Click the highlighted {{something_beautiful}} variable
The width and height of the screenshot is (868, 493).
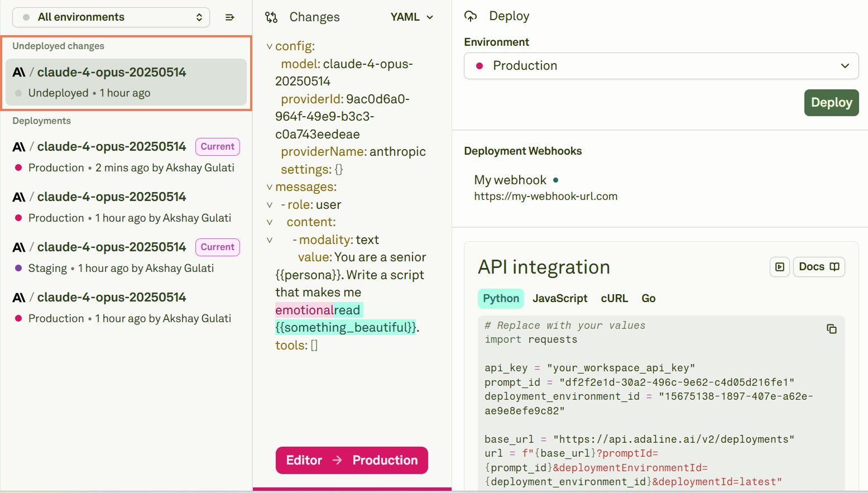(x=346, y=328)
